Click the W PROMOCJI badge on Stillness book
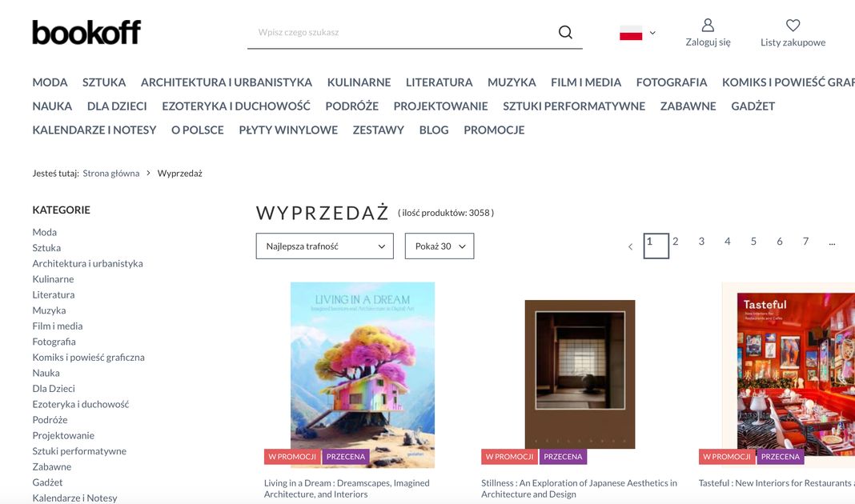The width and height of the screenshot is (855, 504). coord(509,457)
